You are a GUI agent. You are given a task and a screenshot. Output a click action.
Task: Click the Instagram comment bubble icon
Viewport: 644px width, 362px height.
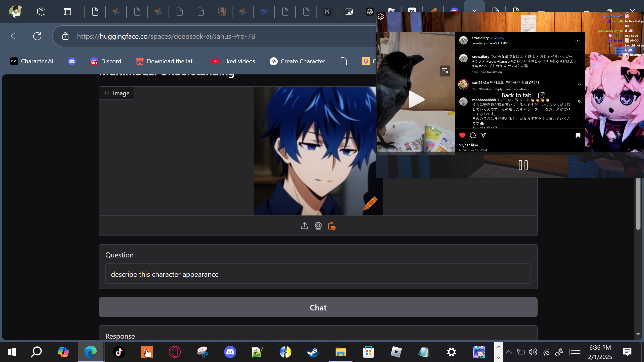point(473,135)
